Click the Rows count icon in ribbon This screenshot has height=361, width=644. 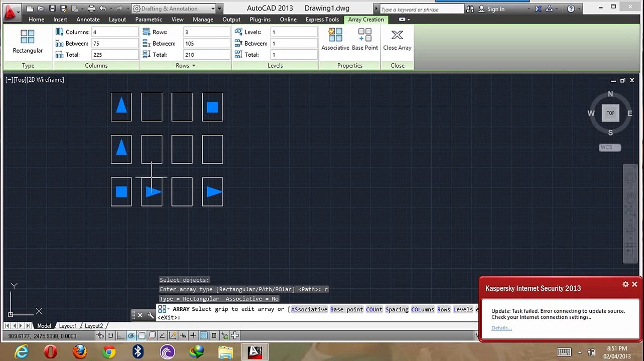pos(147,32)
